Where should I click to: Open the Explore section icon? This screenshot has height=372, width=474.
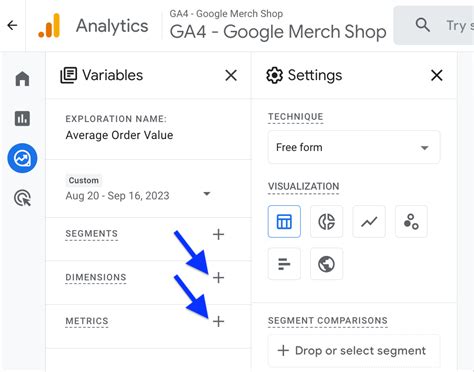(x=22, y=158)
